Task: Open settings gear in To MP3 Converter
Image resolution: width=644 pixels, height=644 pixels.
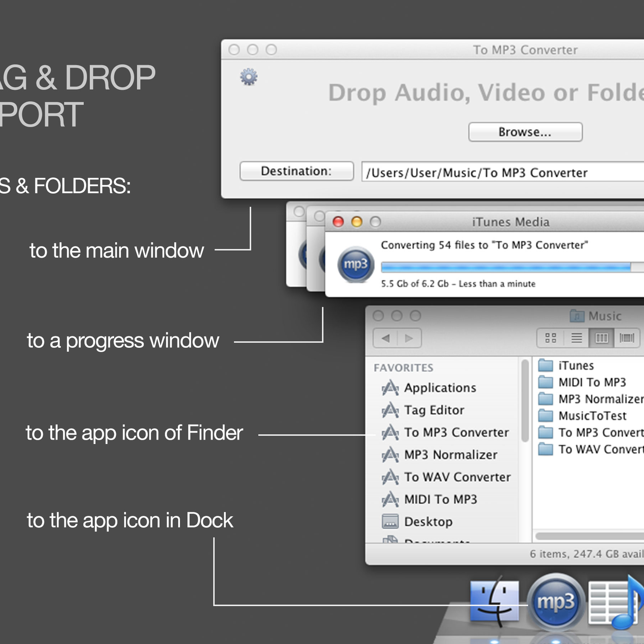Action: coord(249,76)
